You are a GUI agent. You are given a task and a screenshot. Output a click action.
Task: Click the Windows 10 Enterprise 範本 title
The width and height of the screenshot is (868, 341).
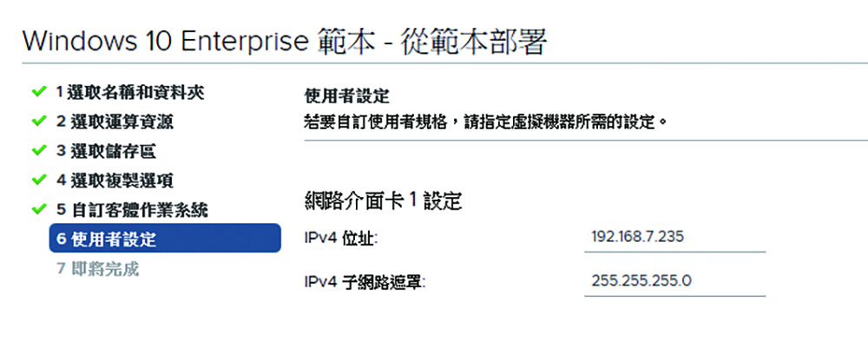[x=285, y=42]
